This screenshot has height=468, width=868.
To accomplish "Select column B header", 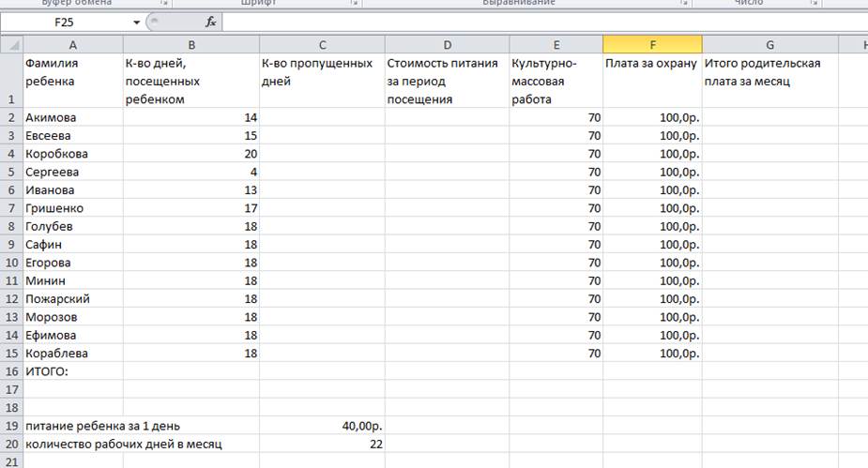I will (x=191, y=45).
